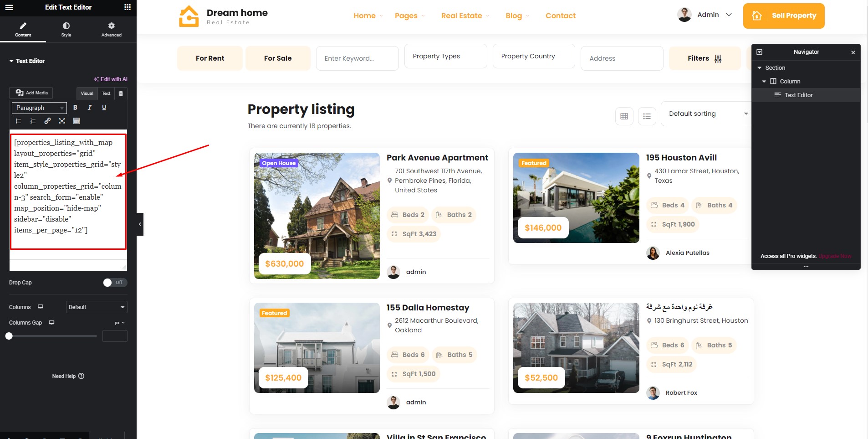Screen dimensions: 868x439
Task: Click Edit with AI link
Action: point(111,79)
